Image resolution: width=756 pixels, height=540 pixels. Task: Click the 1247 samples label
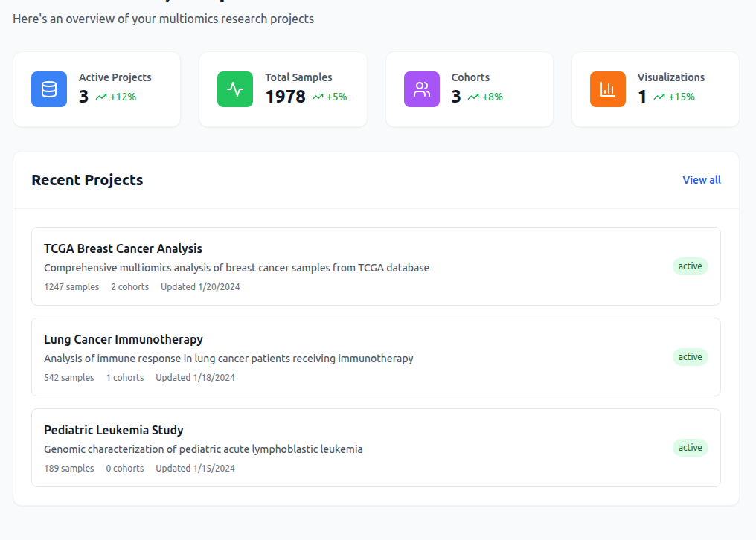click(71, 287)
